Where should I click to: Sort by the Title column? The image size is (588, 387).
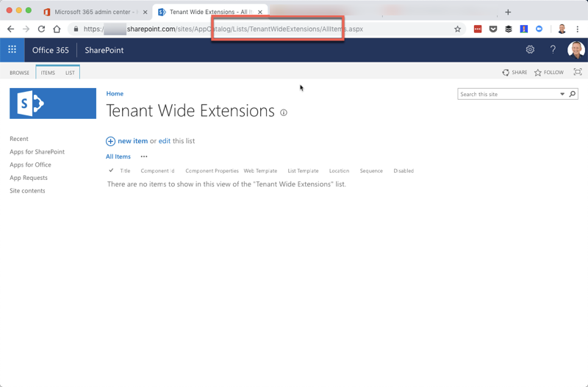[125, 171]
